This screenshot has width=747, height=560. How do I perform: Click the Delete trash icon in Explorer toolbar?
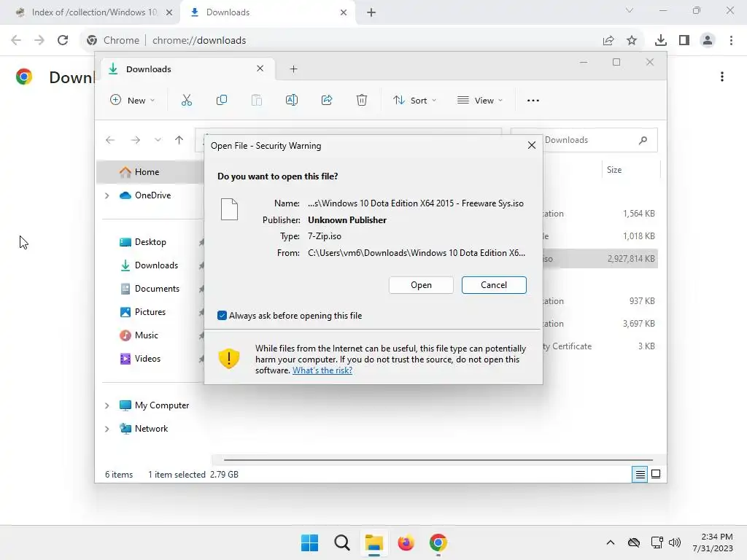click(362, 100)
